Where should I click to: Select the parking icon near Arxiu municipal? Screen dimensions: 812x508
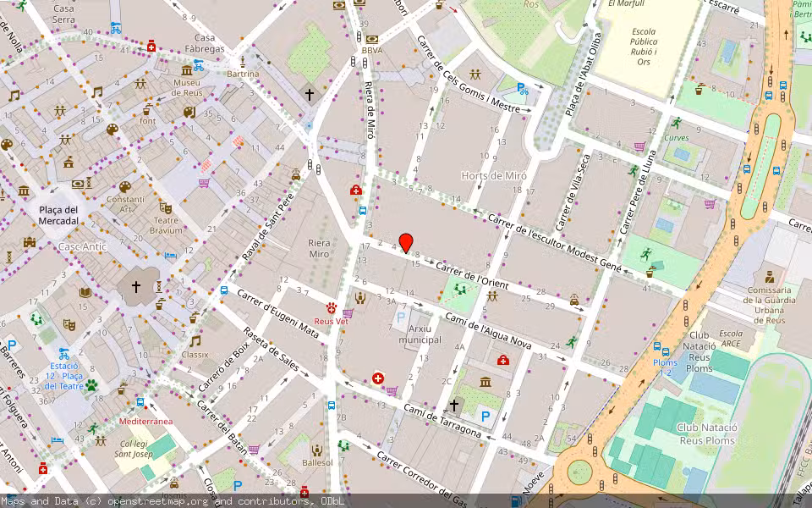pyautogui.click(x=400, y=318)
